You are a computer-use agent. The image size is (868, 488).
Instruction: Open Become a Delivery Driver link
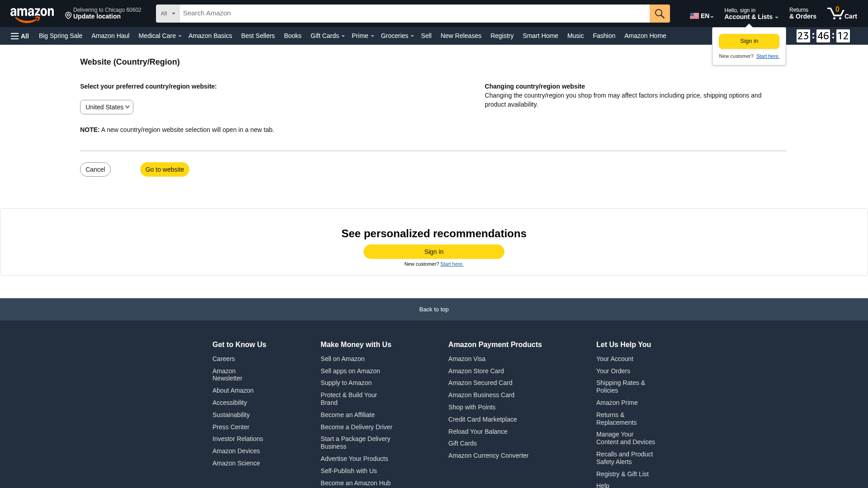click(356, 427)
